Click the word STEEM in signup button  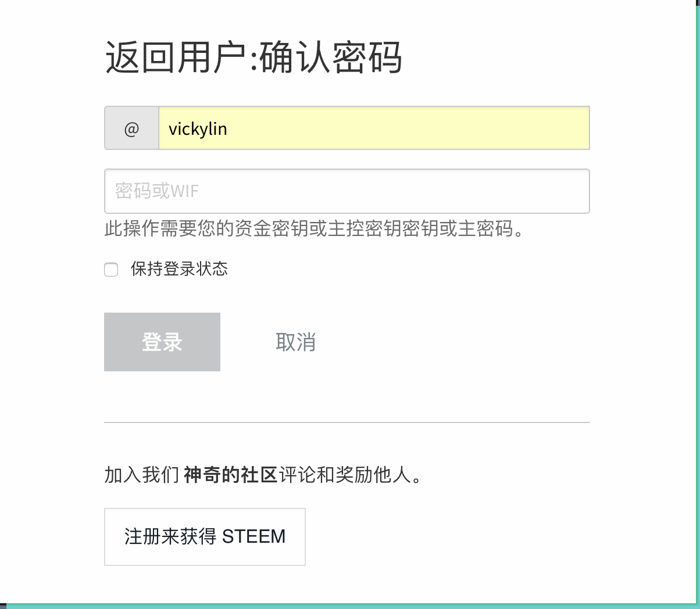253,536
